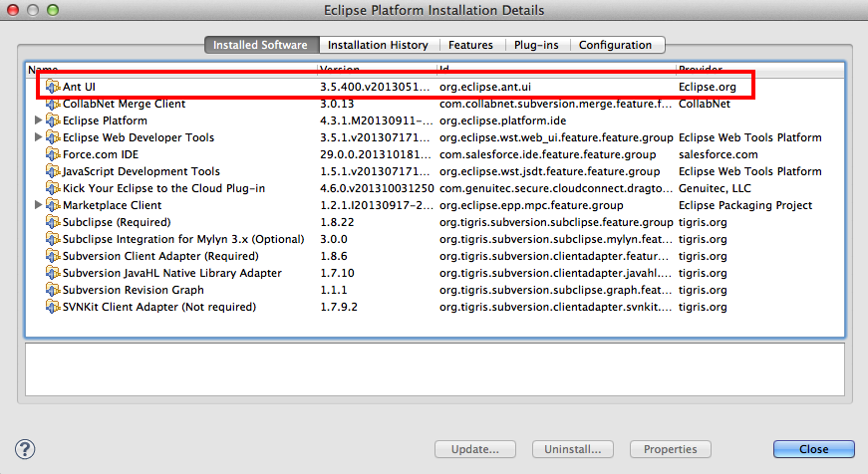The width and height of the screenshot is (868, 474).
Task: Open the Installation History tab
Action: [378, 45]
